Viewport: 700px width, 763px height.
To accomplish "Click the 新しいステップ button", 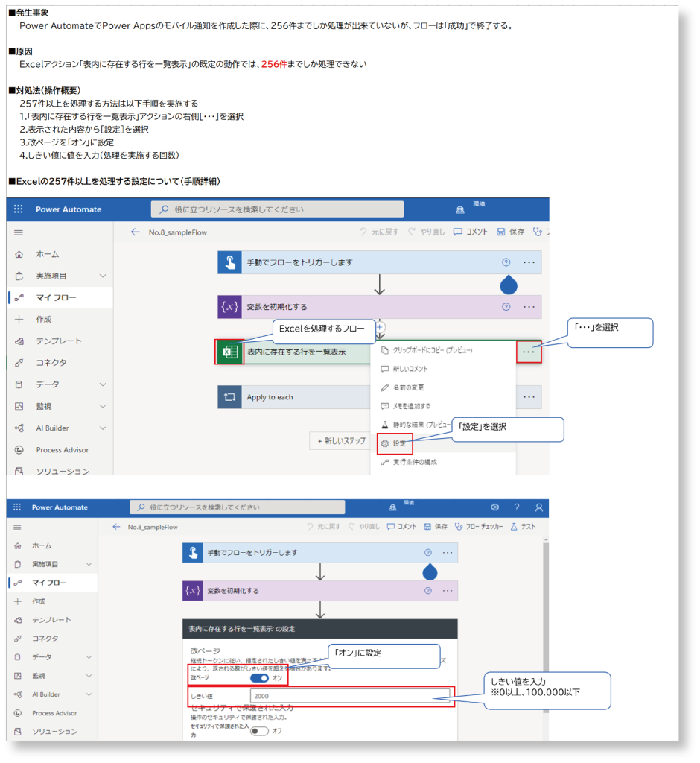I will (342, 440).
